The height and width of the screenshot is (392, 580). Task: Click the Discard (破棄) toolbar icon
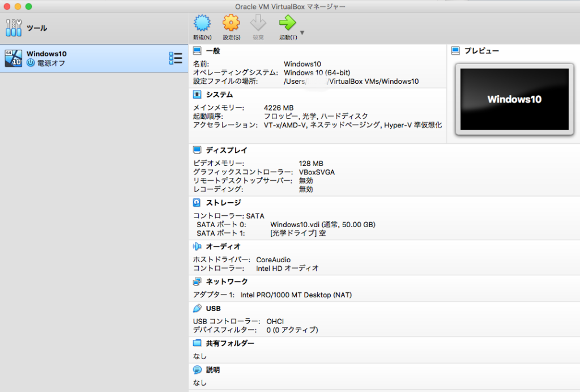[x=258, y=23]
